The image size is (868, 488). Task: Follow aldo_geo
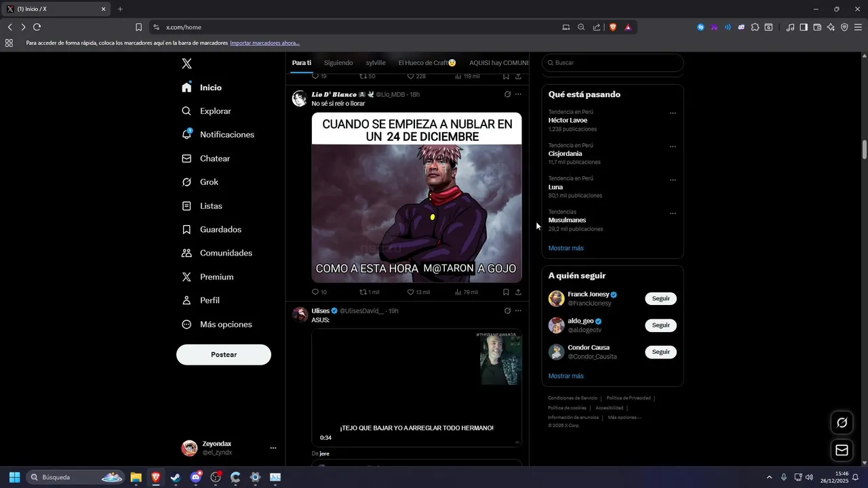point(660,325)
